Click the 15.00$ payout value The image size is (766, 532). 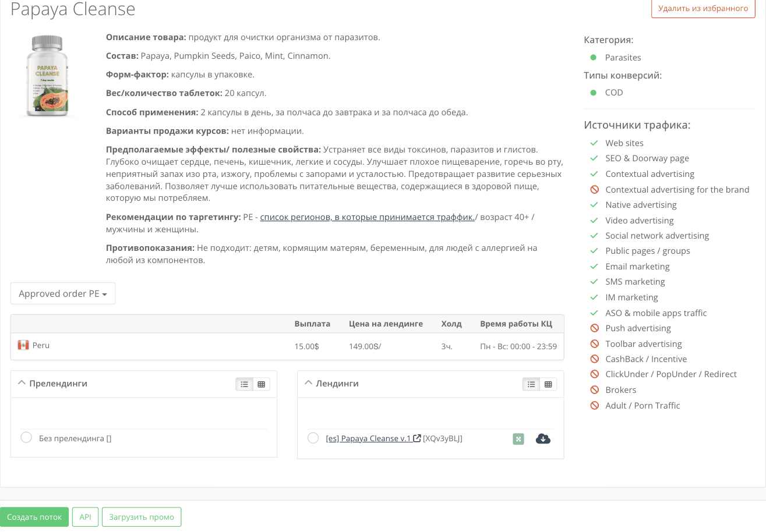(x=307, y=346)
